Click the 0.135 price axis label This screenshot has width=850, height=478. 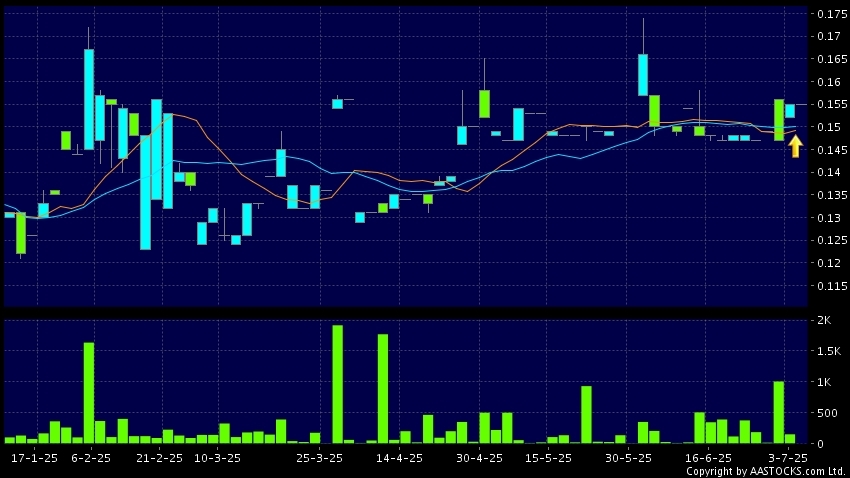(x=832, y=195)
